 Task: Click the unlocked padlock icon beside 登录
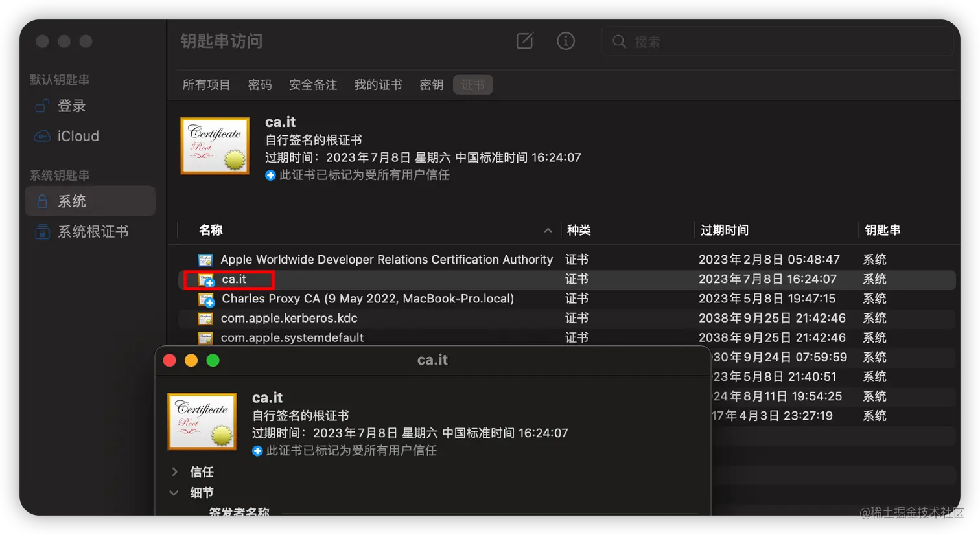click(x=42, y=106)
